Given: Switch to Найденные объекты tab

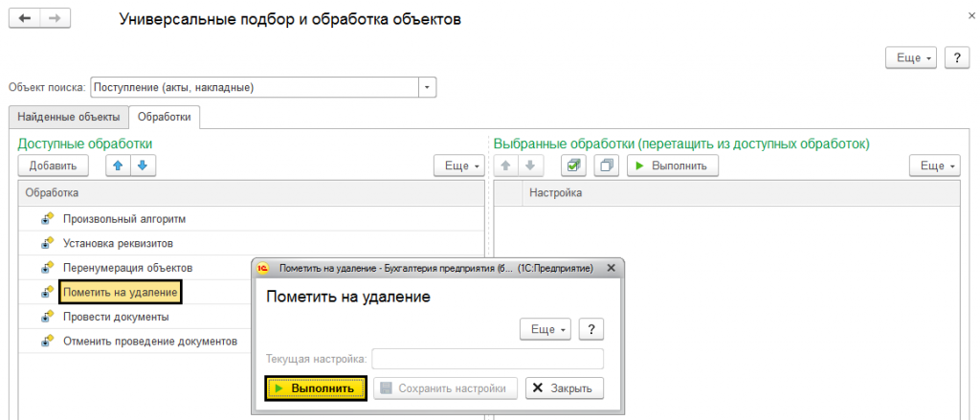Looking at the screenshot, I should click(x=69, y=117).
